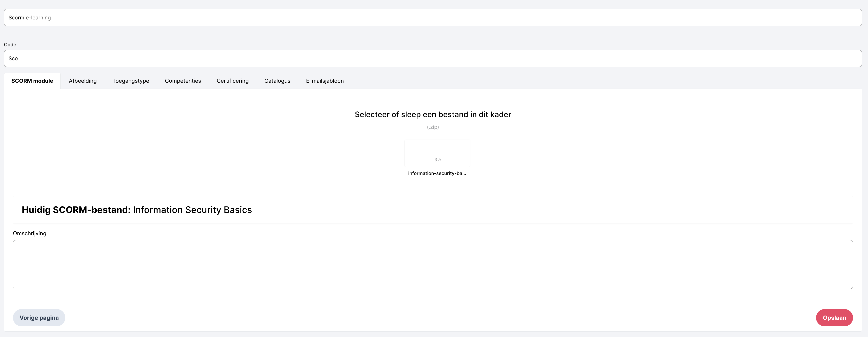The height and width of the screenshot is (337, 868).
Task: Switch to the Afbeelding tab
Action: (x=82, y=81)
